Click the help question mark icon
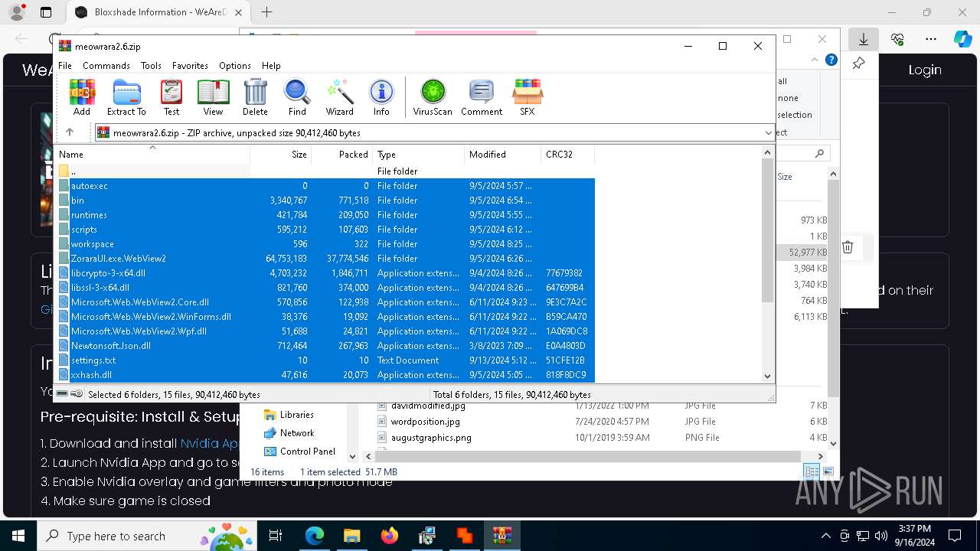This screenshot has height=551, width=980. pos(831,60)
